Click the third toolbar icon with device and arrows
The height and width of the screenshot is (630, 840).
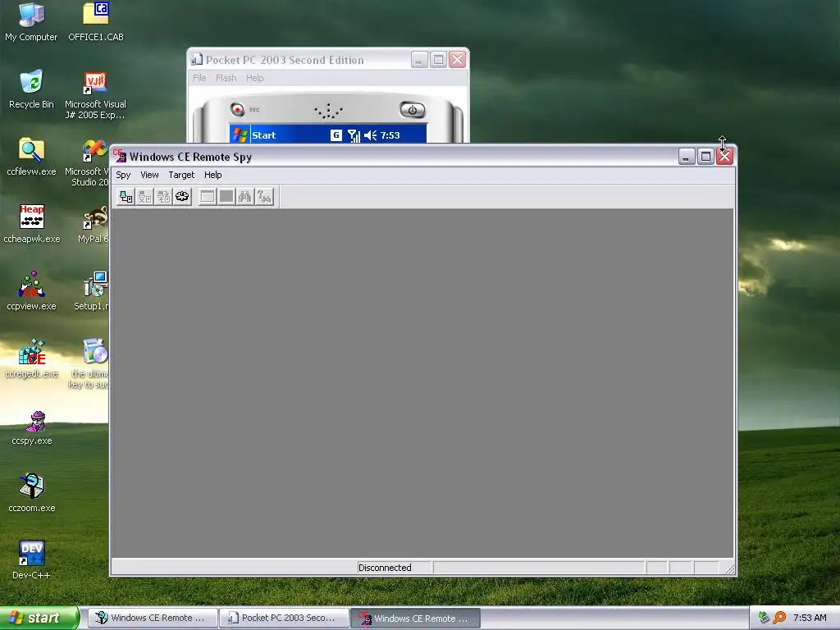pyautogui.click(x=163, y=197)
